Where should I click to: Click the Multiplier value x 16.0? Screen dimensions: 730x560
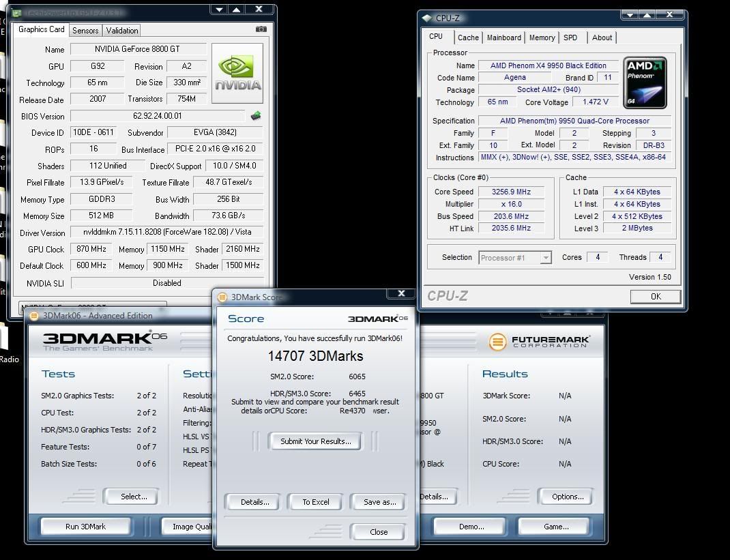(511, 204)
